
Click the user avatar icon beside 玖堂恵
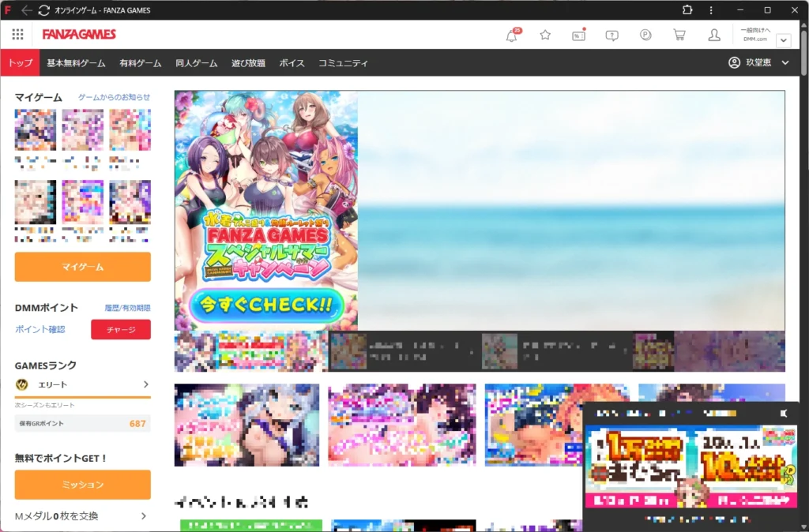734,62
